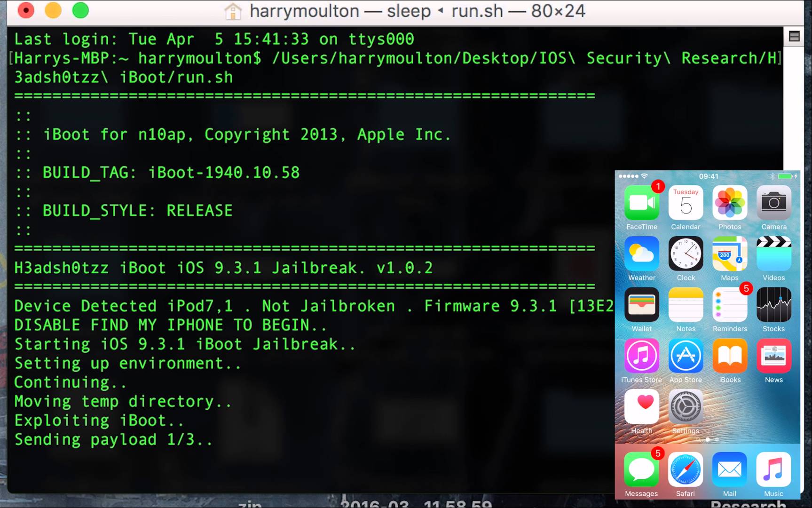
Task: Click the "Continuing.." output line
Action: tap(71, 382)
